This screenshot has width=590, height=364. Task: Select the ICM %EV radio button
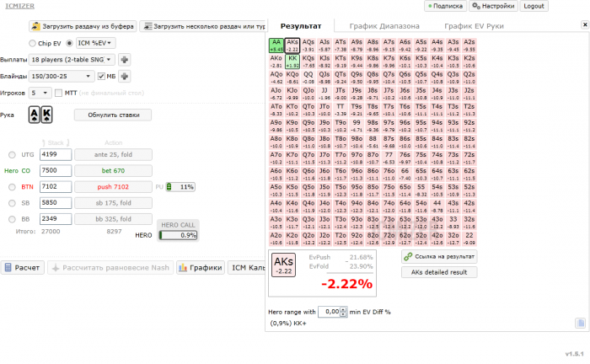[69, 43]
